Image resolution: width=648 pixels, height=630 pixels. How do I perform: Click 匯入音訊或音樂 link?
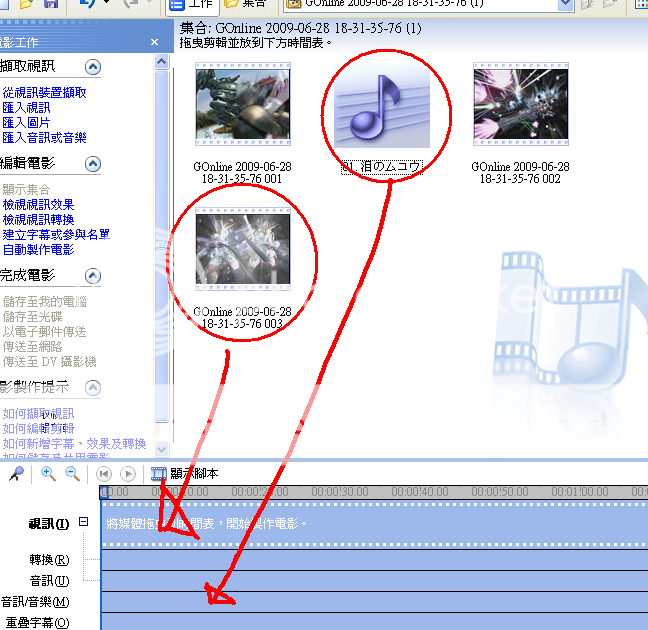(x=44, y=138)
